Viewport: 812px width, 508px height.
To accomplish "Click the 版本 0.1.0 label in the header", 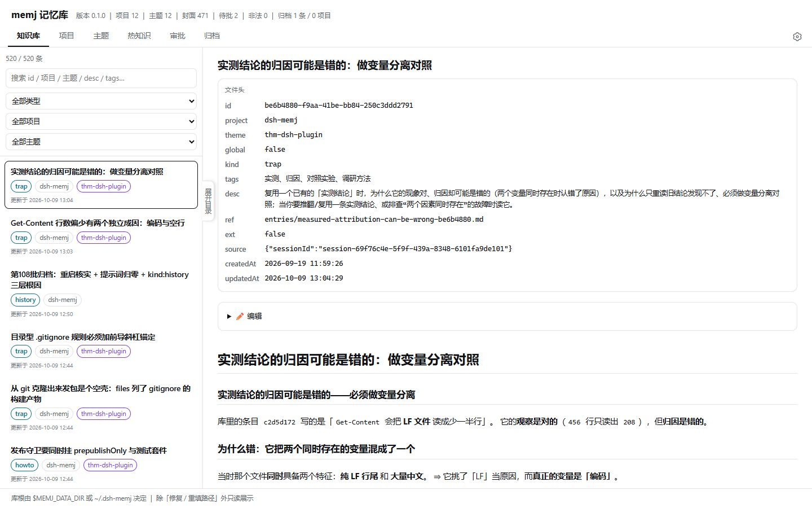I will click(91, 16).
